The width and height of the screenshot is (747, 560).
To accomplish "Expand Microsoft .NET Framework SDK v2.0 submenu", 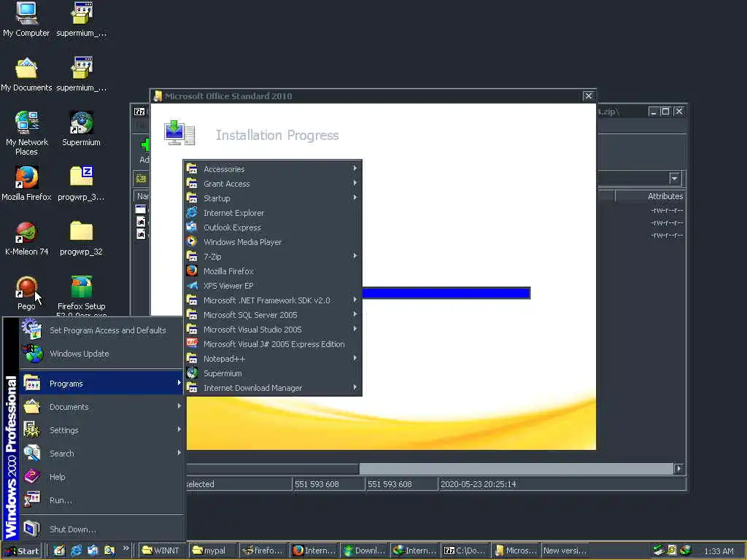I will [273, 300].
